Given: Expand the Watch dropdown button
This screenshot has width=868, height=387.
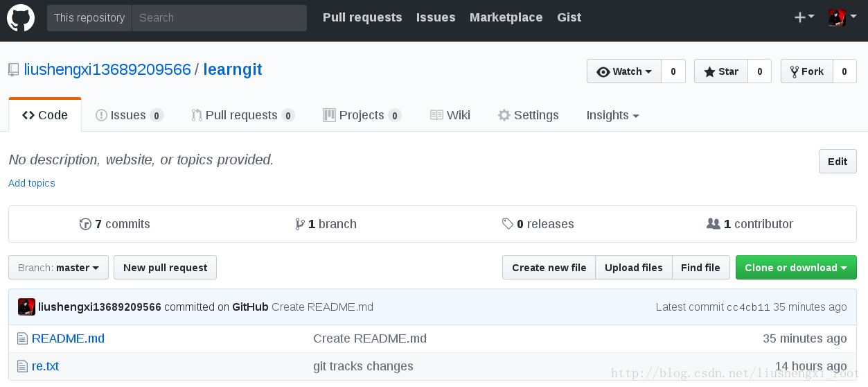Looking at the screenshot, I should coord(624,71).
